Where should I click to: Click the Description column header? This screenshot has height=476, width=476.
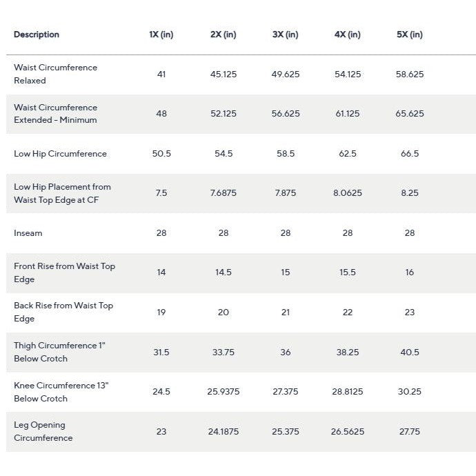[37, 34]
